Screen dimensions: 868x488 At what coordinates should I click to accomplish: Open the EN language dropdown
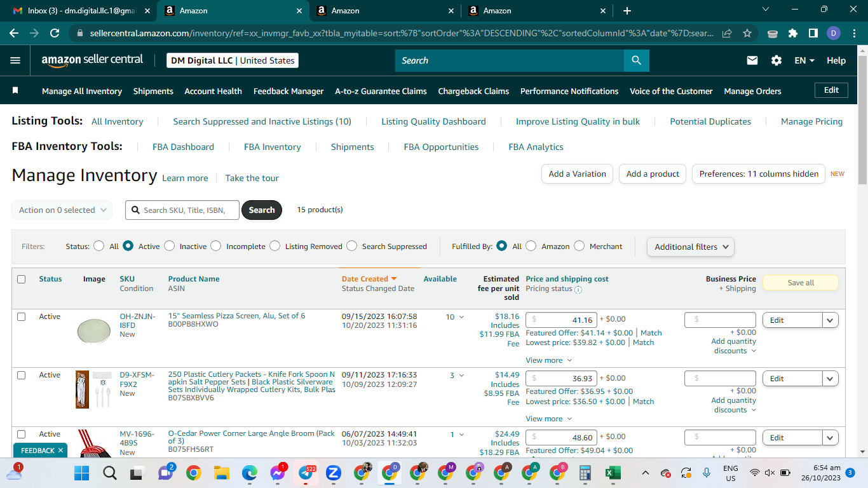coord(804,60)
